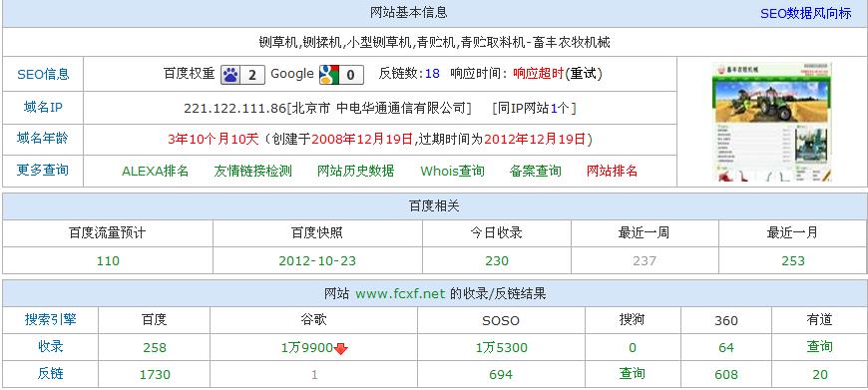Open 网站历史数据 link
Image resolution: width=868 pixels, height=390 pixels.
click(355, 171)
